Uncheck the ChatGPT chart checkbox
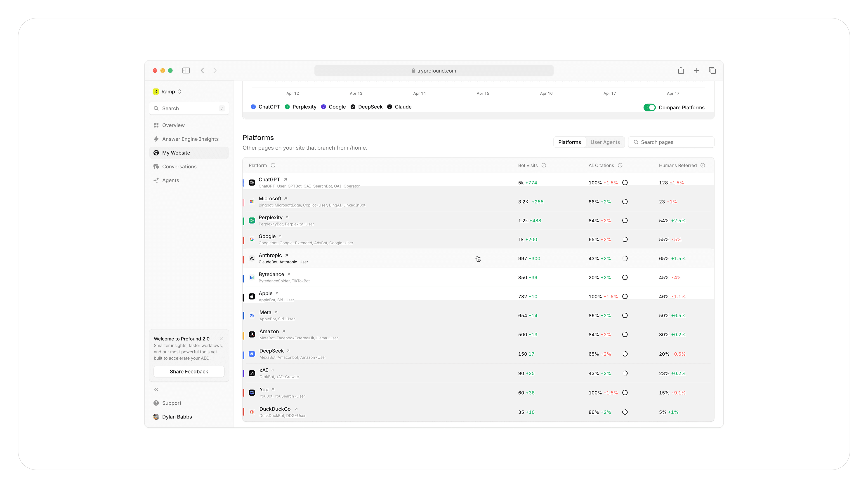 point(253,107)
